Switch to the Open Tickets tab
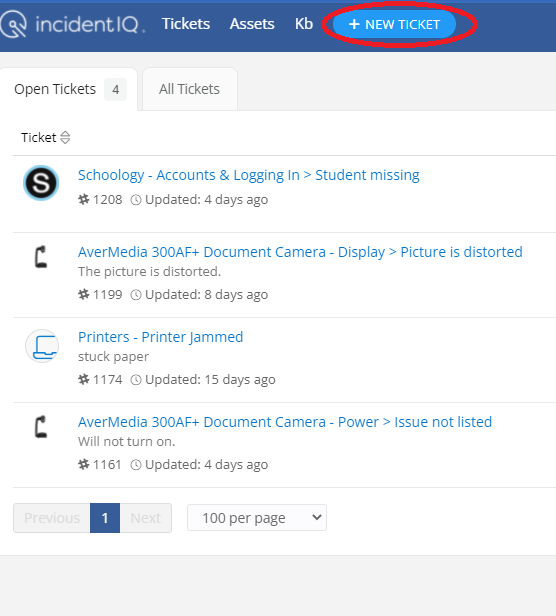Image resolution: width=556 pixels, height=616 pixels. pyautogui.click(x=69, y=89)
